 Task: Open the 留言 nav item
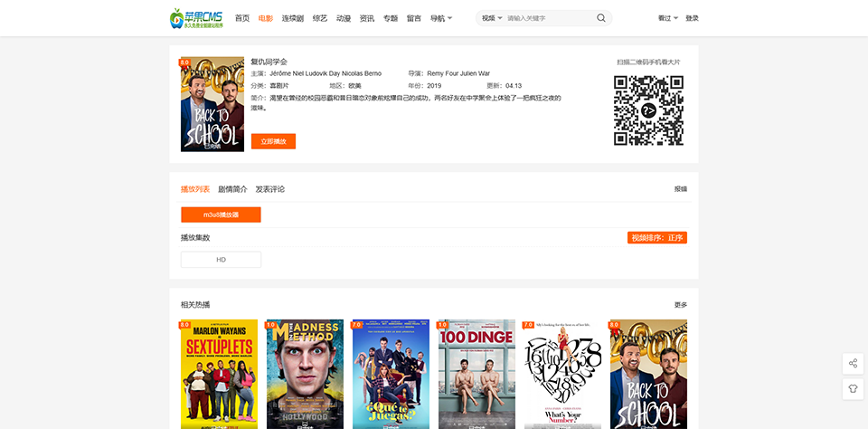click(414, 18)
